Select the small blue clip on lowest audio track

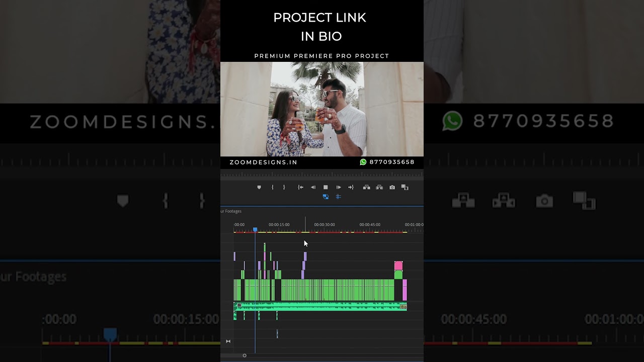click(x=277, y=334)
